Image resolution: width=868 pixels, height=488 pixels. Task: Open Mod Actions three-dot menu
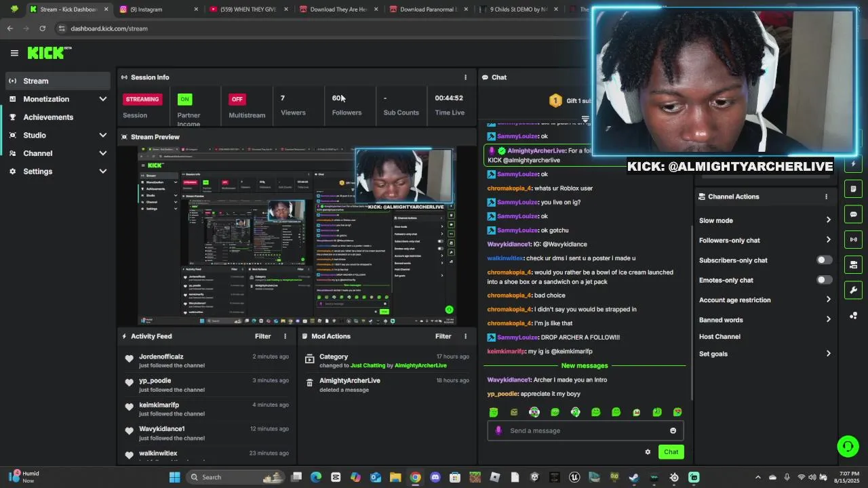pyautogui.click(x=465, y=336)
